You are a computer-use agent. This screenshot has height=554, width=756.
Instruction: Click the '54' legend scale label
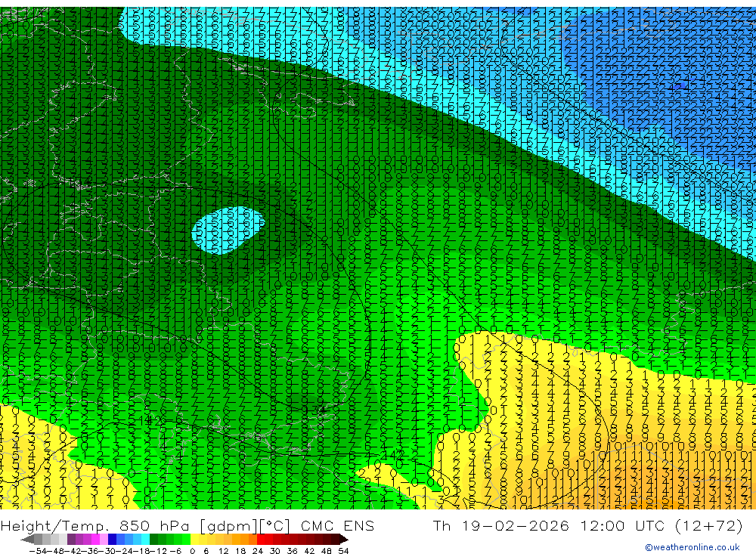tap(343, 551)
